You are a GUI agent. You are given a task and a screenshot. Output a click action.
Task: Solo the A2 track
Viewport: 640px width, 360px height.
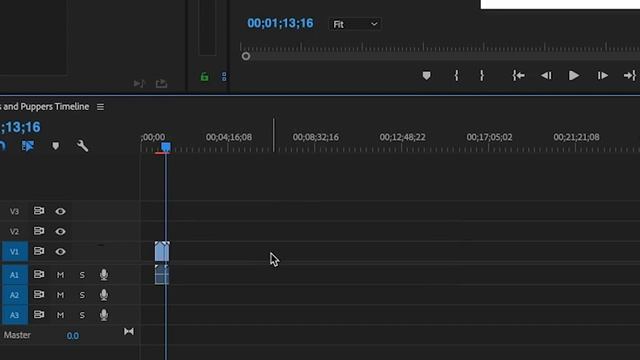[x=82, y=295]
